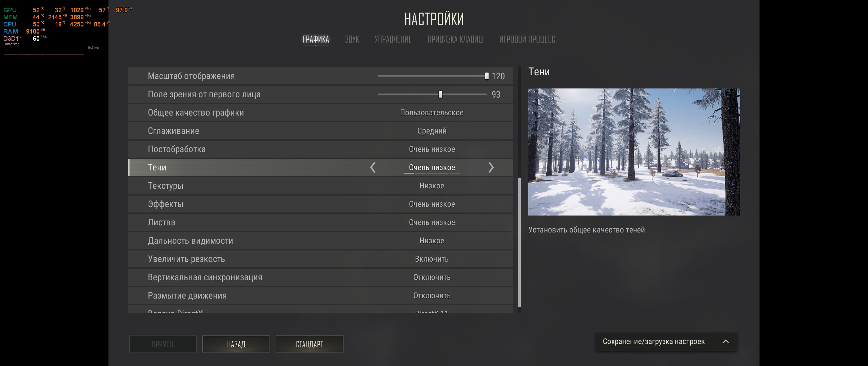The width and height of the screenshot is (868, 366).
Task: Switch to the ЗВУК tab
Action: (x=352, y=39)
